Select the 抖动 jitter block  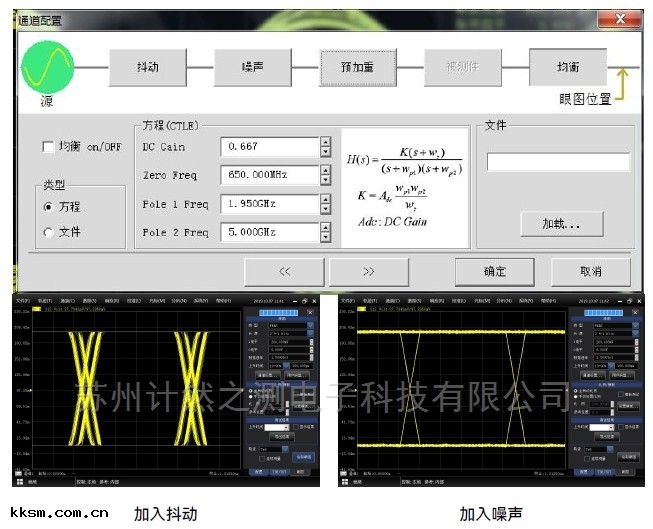pyautogui.click(x=147, y=67)
